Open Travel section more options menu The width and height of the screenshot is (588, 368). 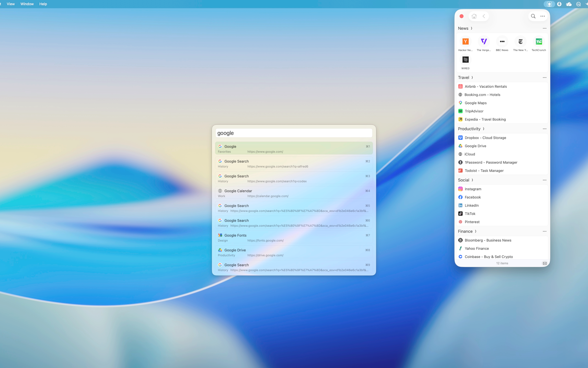tap(545, 78)
